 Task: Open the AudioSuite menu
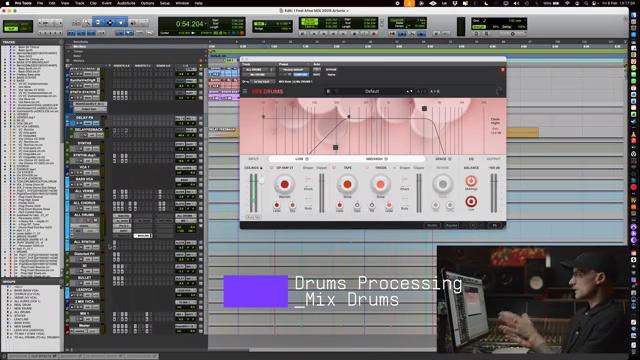[126, 3]
